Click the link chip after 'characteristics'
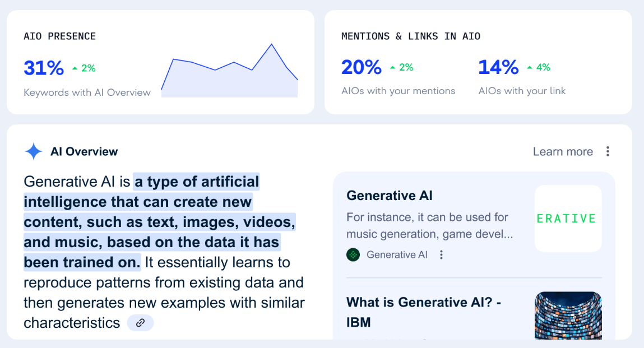Viewport: 644px width, 348px height. click(140, 323)
